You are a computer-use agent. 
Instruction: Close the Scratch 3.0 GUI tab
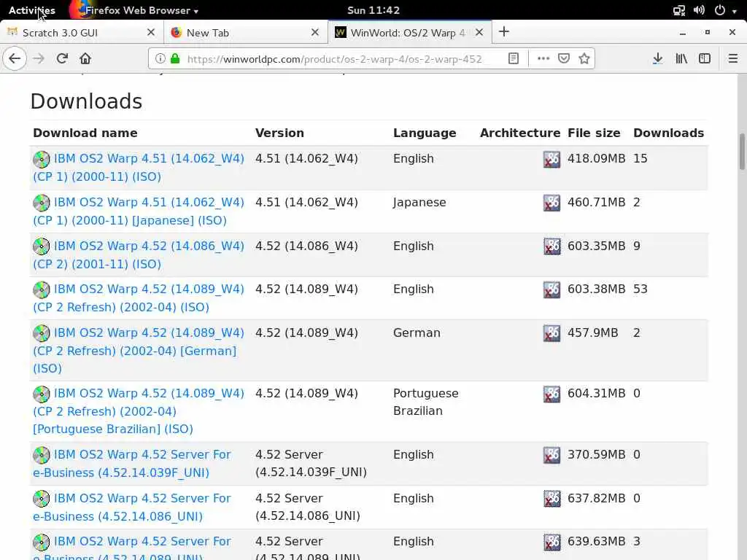tap(151, 32)
